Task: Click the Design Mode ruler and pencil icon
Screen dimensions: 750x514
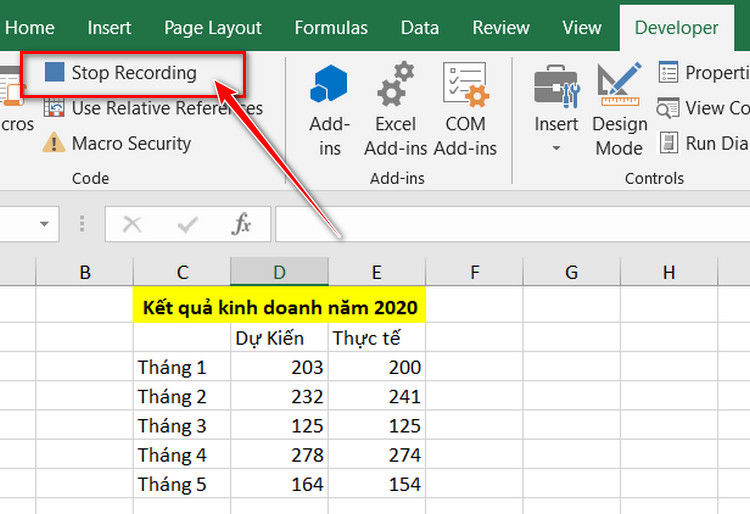Action: pos(619,84)
